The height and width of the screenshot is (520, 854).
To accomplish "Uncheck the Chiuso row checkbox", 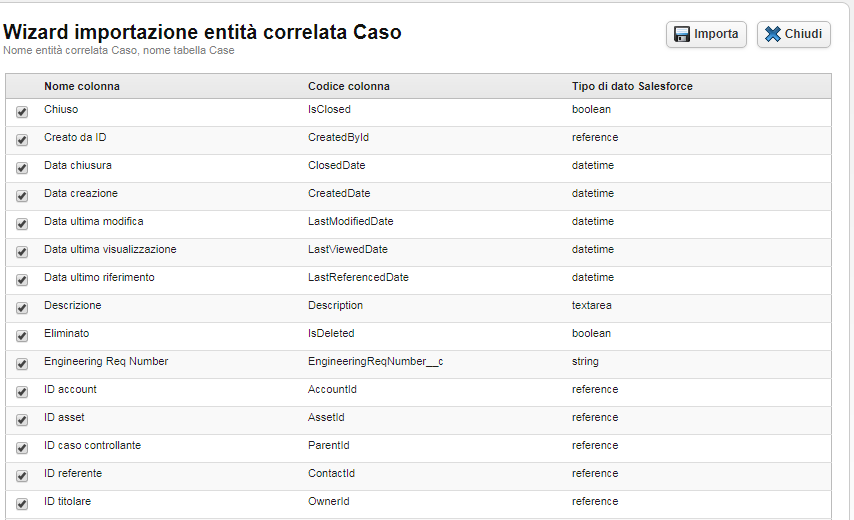I will point(22,112).
